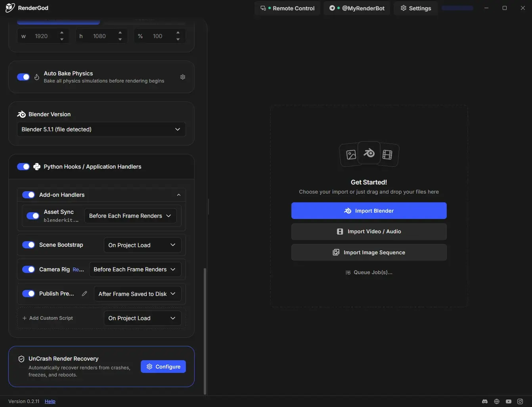This screenshot has width=532, height=407.
Task: Click Import Video / Audio button
Action: pyautogui.click(x=369, y=232)
